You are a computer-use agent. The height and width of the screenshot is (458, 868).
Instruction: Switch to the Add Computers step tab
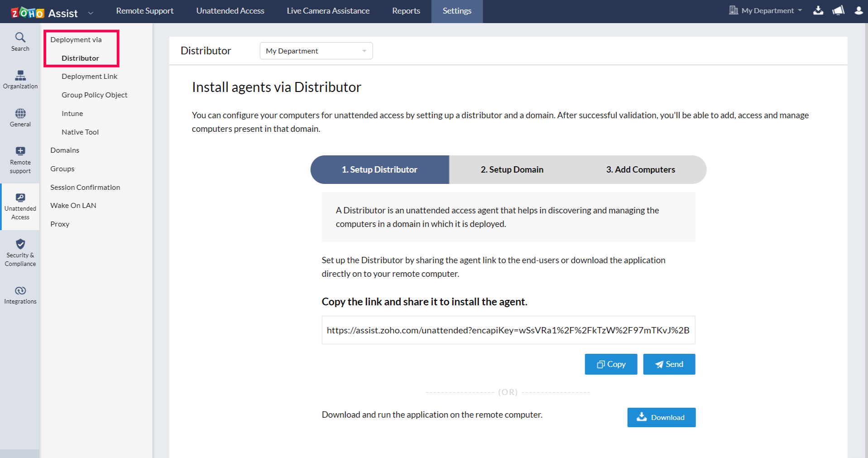coord(640,169)
